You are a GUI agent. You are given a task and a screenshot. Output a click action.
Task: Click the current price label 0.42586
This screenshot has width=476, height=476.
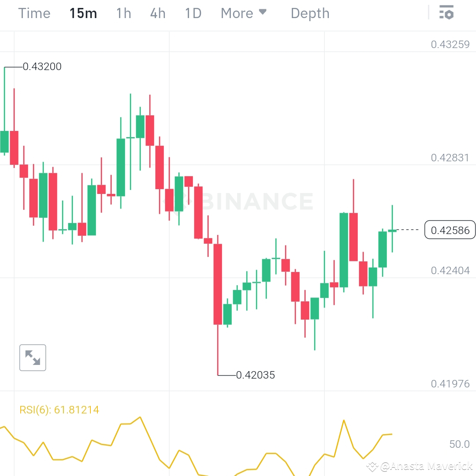point(450,230)
